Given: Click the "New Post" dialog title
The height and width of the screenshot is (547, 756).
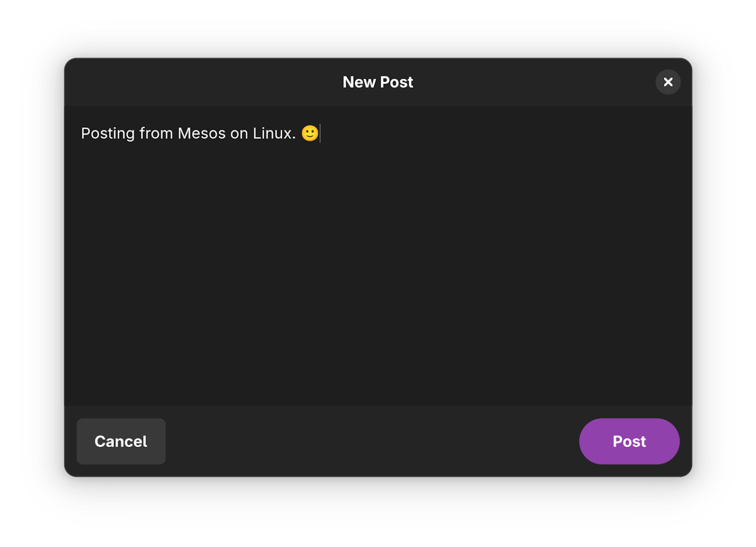Looking at the screenshot, I should coord(378,82).
